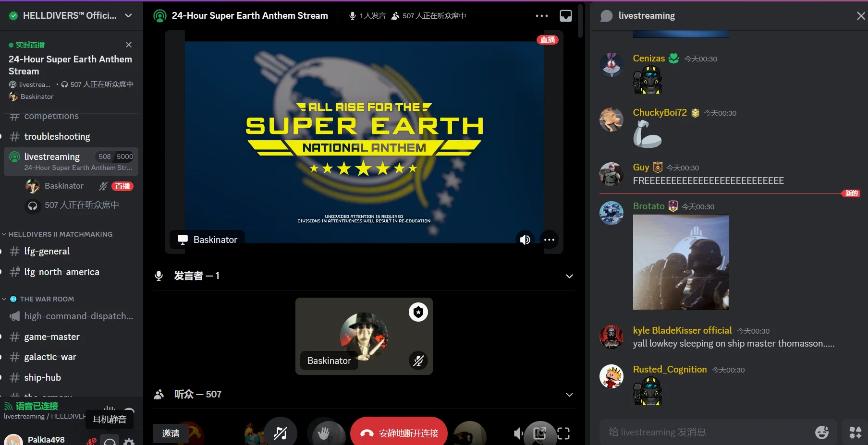Pop out the stream window
868x445 pixels.
[x=540, y=434]
